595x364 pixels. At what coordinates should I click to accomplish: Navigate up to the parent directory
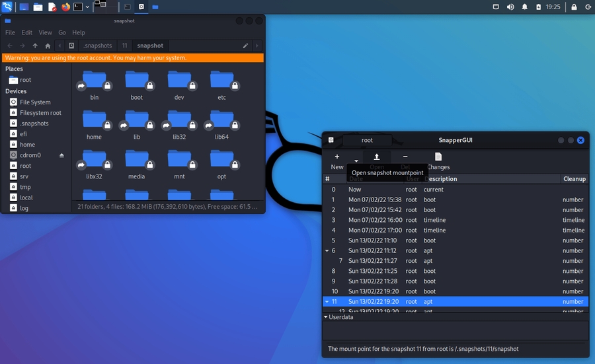(35, 46)
